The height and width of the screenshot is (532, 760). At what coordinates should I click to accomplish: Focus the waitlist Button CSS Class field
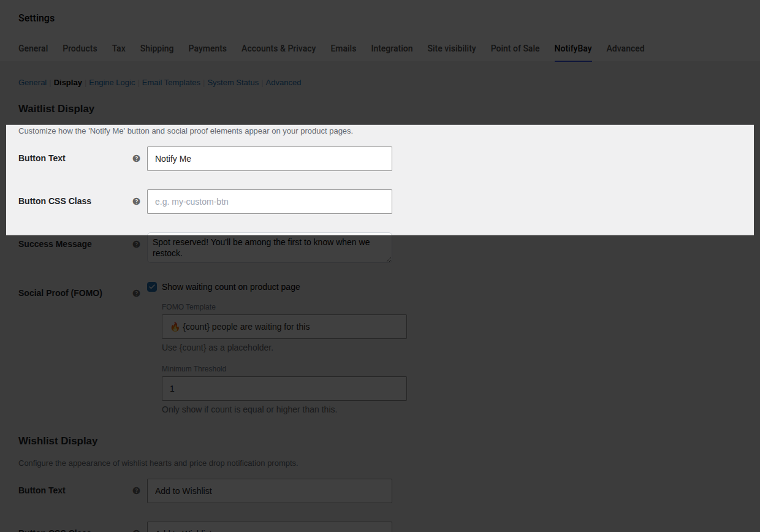click(x=270, y=202)
